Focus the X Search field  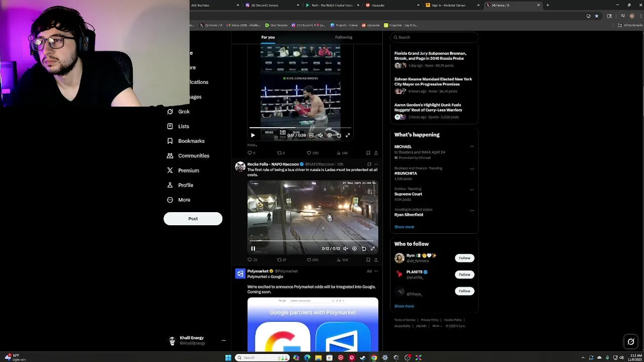pyautogui.click(x=434, y=37)
